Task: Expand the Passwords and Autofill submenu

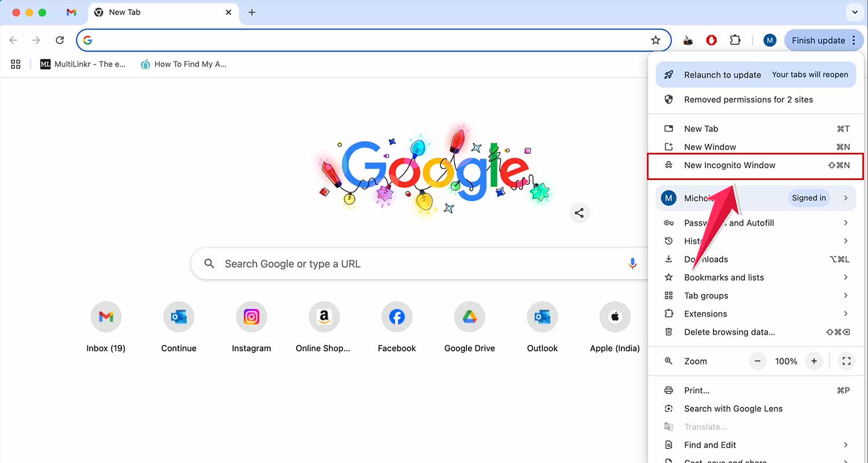Action: point(729,223)
